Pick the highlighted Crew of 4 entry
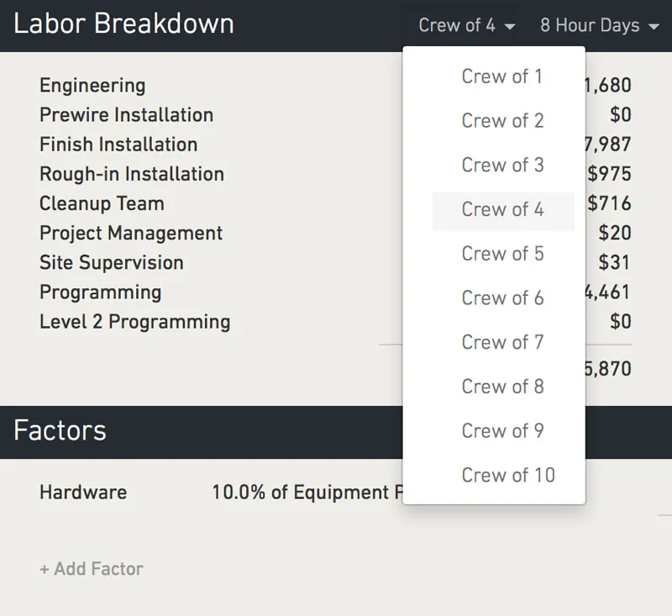 502,209
